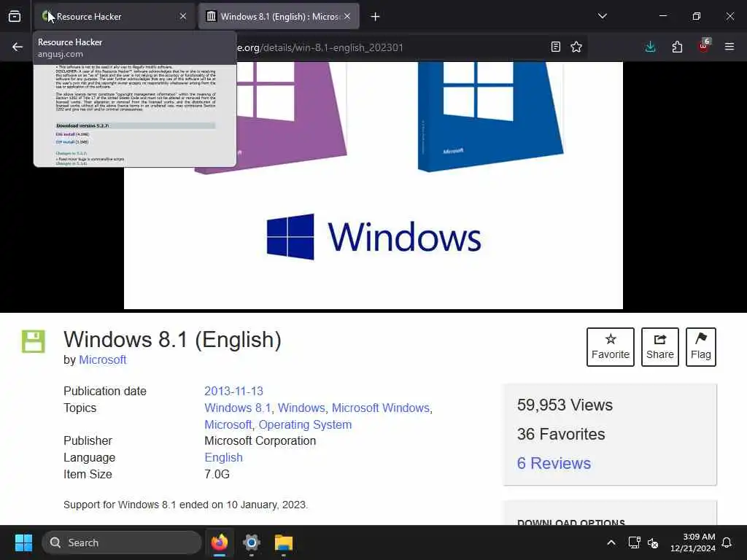Close the Resource Hacker tab
This screenshot has height=560, width=747.
pos(183,17)
